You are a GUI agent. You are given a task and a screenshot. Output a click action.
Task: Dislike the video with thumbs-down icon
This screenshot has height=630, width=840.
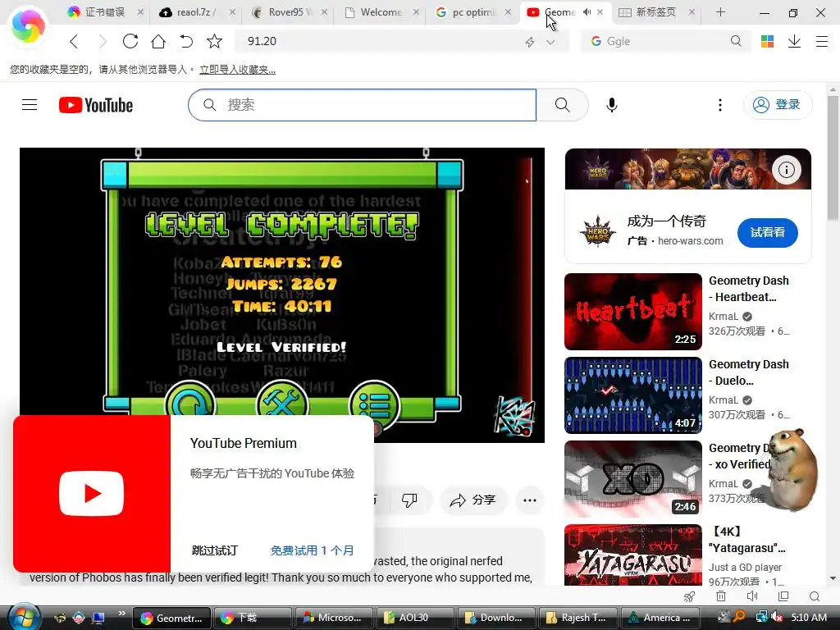[409, 500]
